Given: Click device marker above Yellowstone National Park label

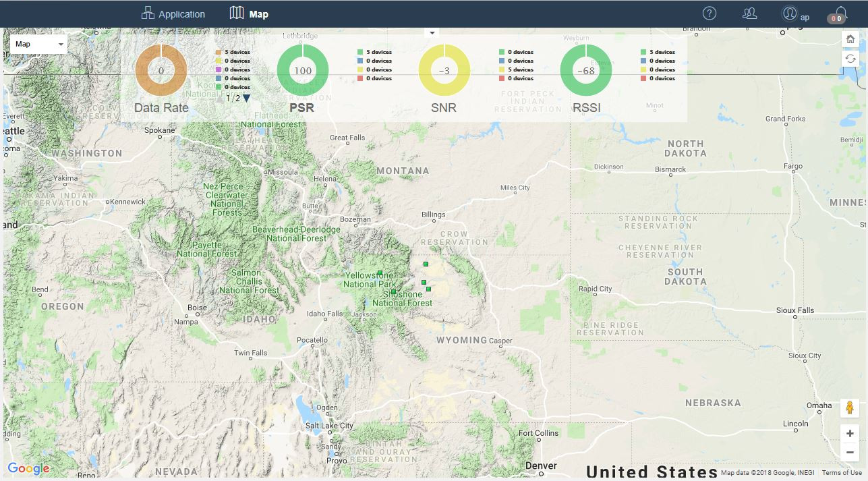Looking at the screenshot, I should click(x=380, y=273).
